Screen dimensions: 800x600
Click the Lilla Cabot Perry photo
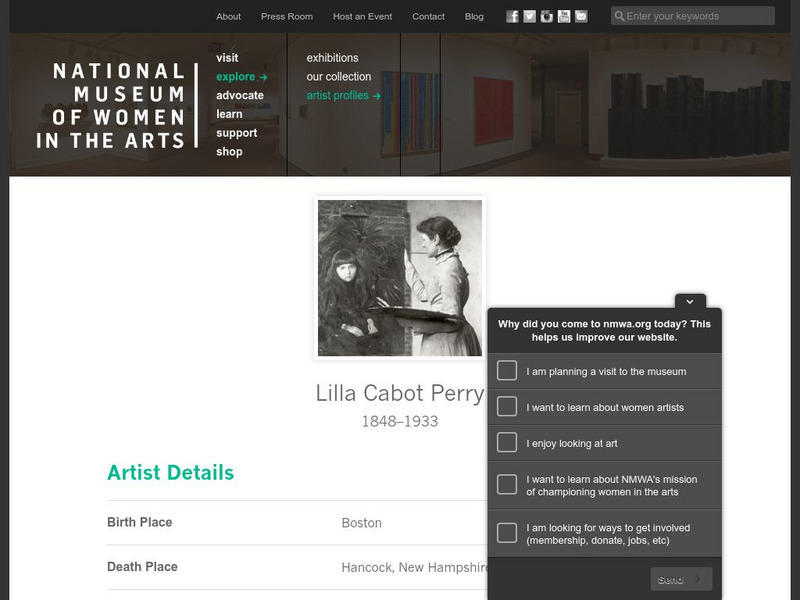(x=400, y=278)
